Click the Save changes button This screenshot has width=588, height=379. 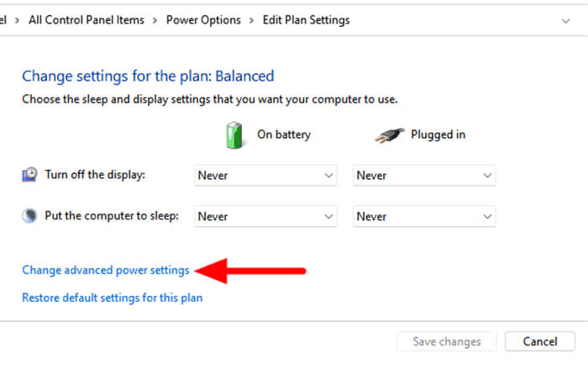pos(447,341)
